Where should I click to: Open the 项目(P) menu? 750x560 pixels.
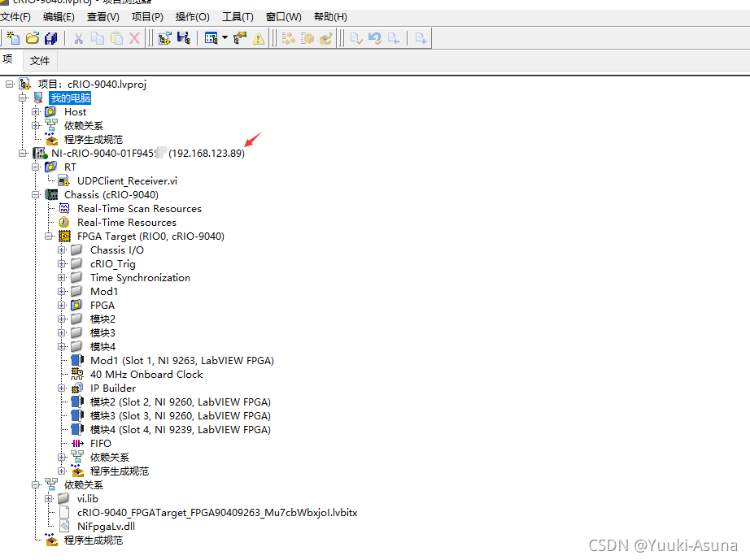click(x=147, y=17)
